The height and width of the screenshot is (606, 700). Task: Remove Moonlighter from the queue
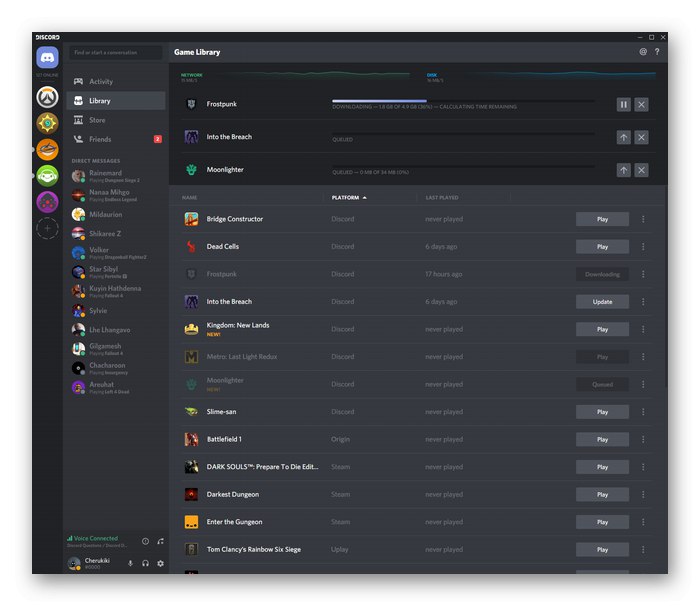[x=642, y=170]
